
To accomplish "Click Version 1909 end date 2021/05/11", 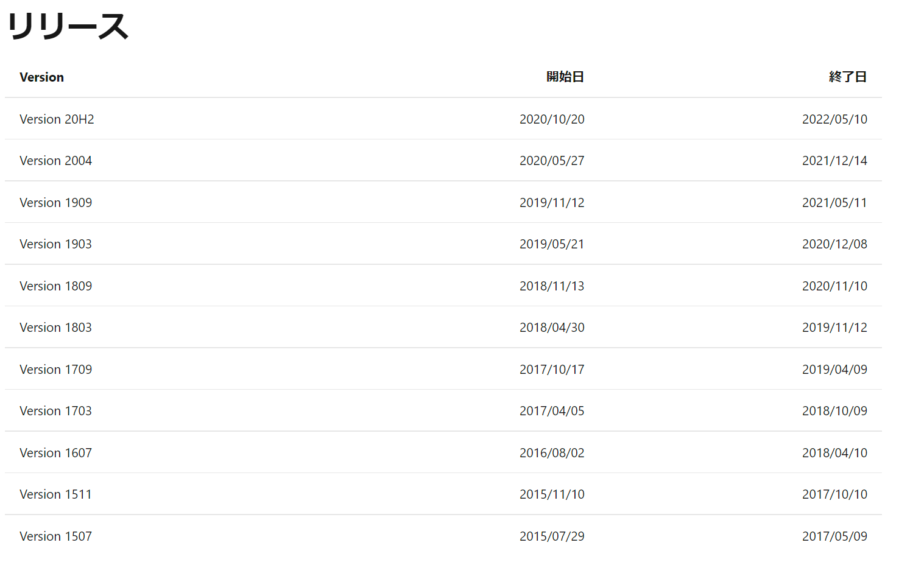I will pos(834,203).
